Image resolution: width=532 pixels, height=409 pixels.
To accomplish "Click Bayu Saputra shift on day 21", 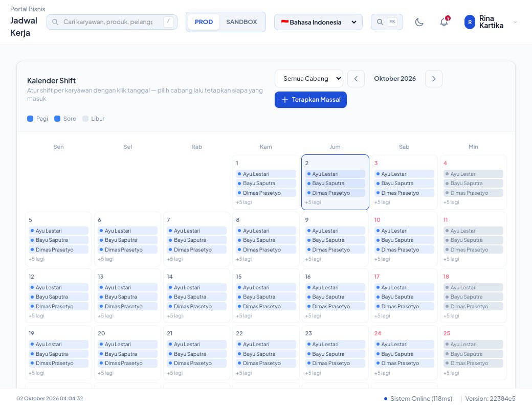I will click(x=196, y=354).
